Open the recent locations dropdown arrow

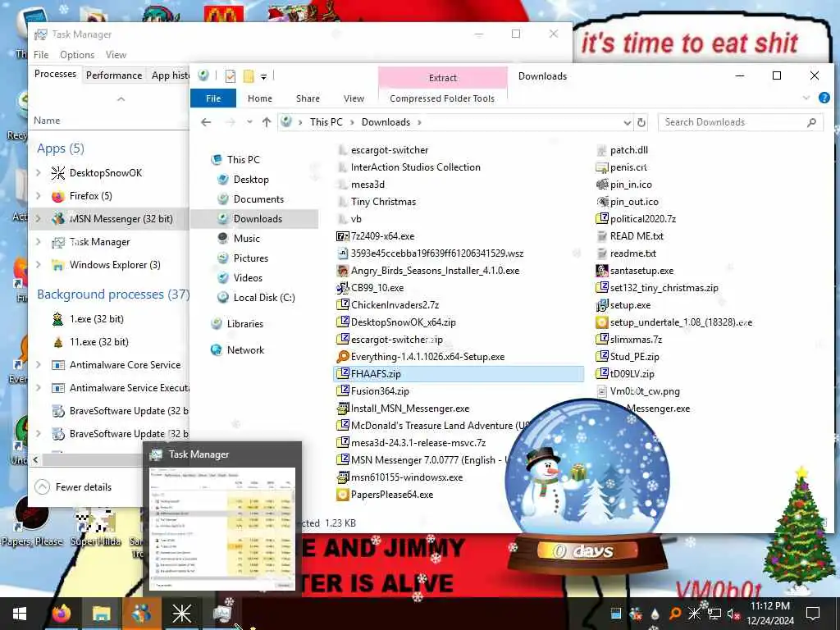[249, 122]
